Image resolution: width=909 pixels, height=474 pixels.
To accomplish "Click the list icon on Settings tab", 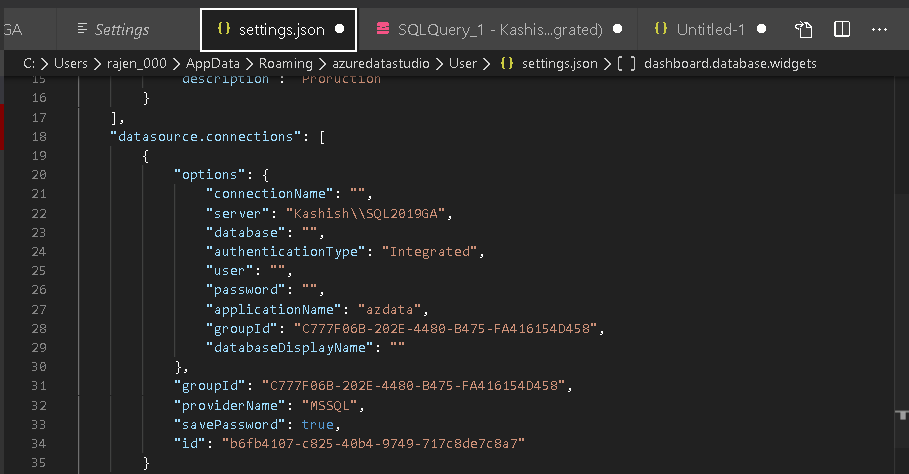I will click(x=82, y=30).
